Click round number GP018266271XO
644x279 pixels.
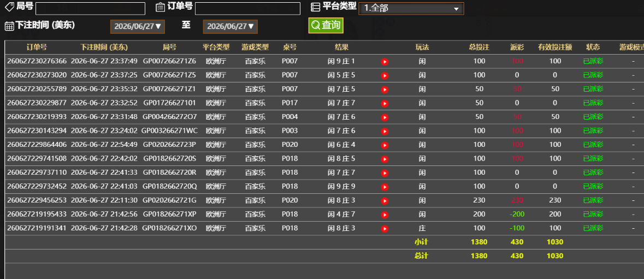click(x=170, y=228)
